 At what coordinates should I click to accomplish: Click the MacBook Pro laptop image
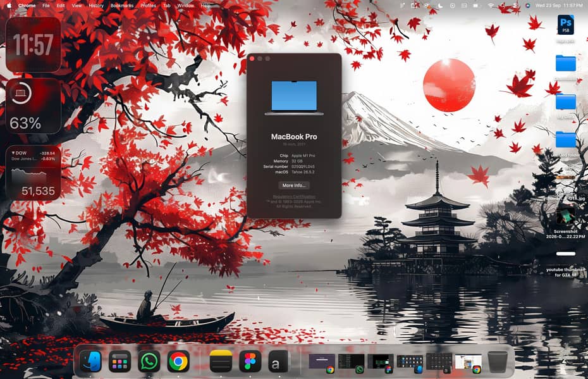(294, 97)
